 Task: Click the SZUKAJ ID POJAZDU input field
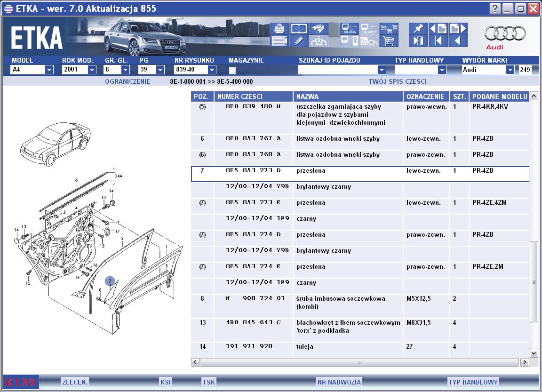(x=338, y=70)
